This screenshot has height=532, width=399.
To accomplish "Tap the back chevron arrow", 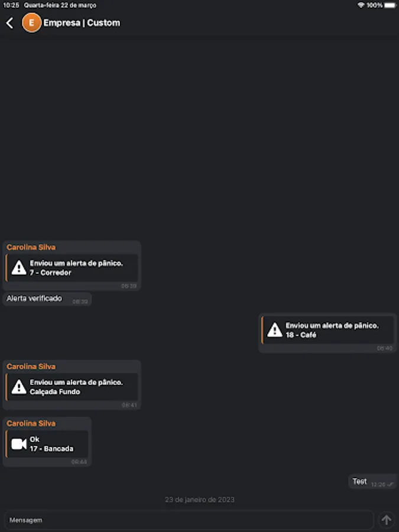I will (9, 23).
